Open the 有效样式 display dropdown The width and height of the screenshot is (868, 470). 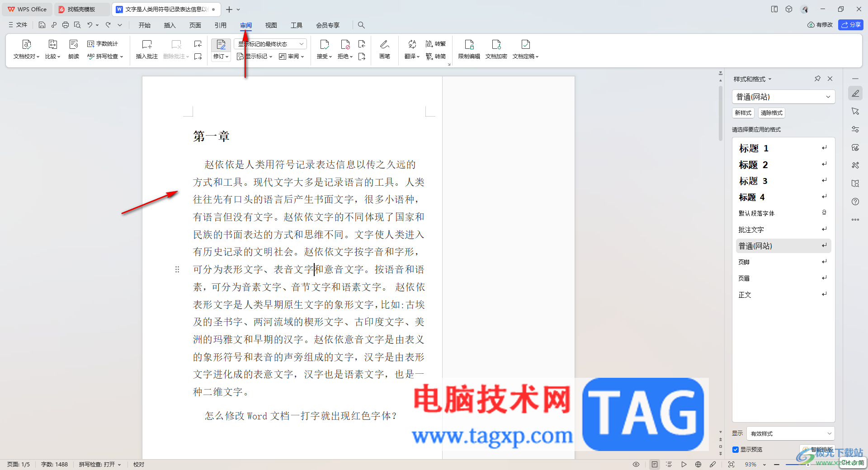[x=791, y=433]
